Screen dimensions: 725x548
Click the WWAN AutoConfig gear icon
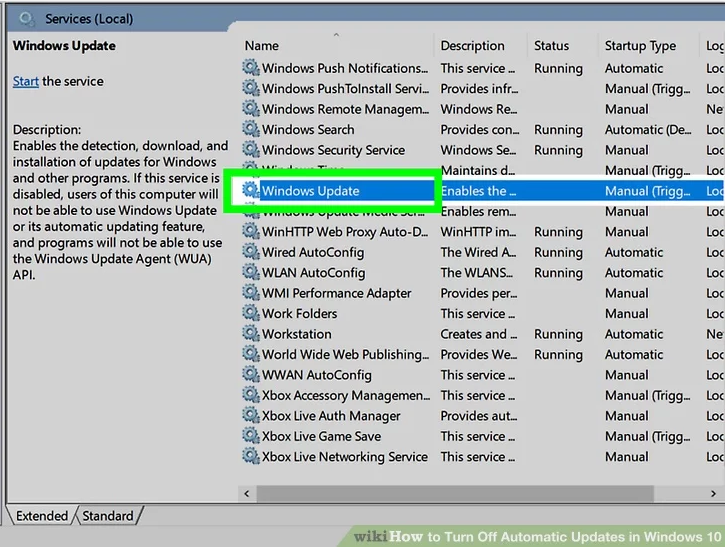[x=250, y=375]
